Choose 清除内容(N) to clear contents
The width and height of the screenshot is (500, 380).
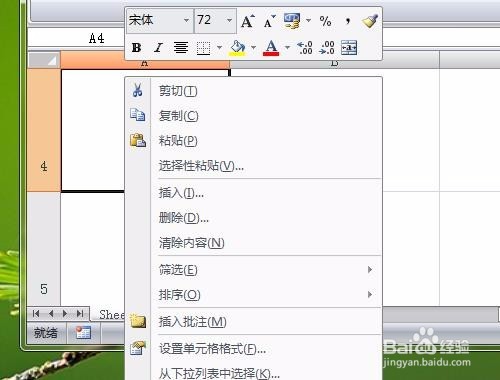coord(253,243)
